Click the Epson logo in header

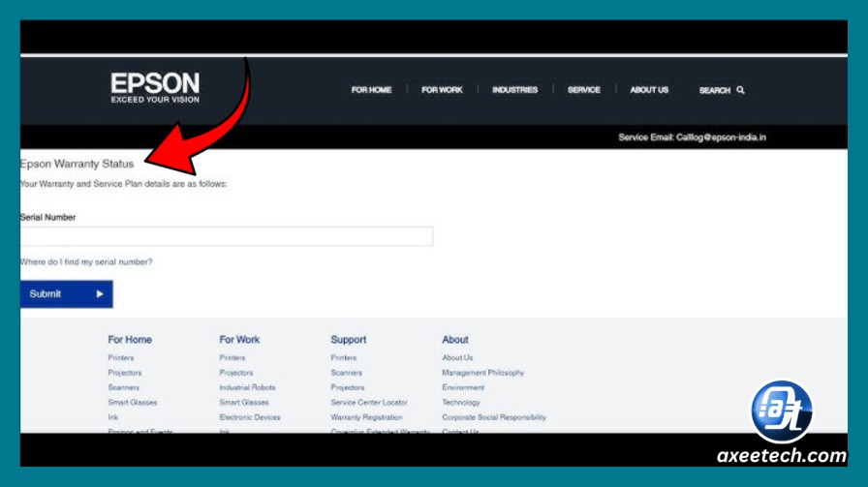coord(155,87)
